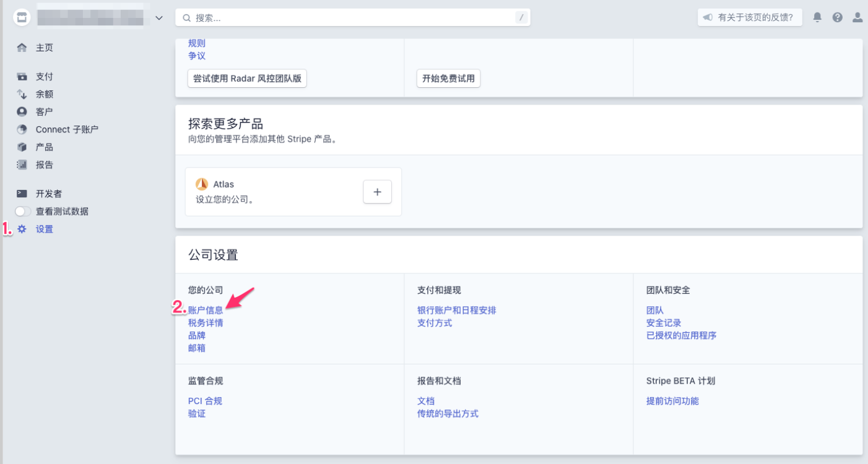868x464 pixels.
Task: Click the products box icon beside 产品
Action: click(22, 147)
